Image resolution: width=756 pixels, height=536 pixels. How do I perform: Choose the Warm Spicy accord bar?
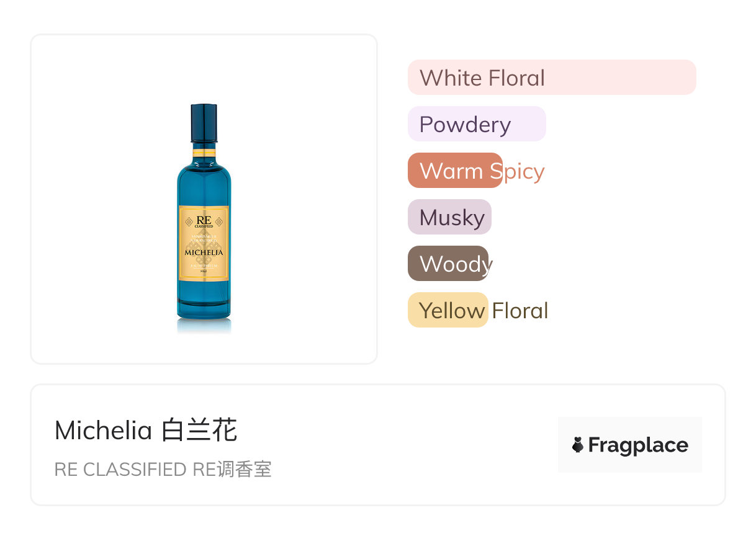coord(454,171)
